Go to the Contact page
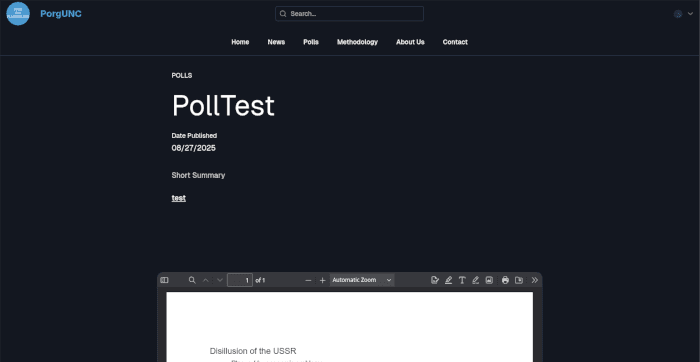Image resolution: width=700 pixels, height=362 pixels. [x=455, y=42]
